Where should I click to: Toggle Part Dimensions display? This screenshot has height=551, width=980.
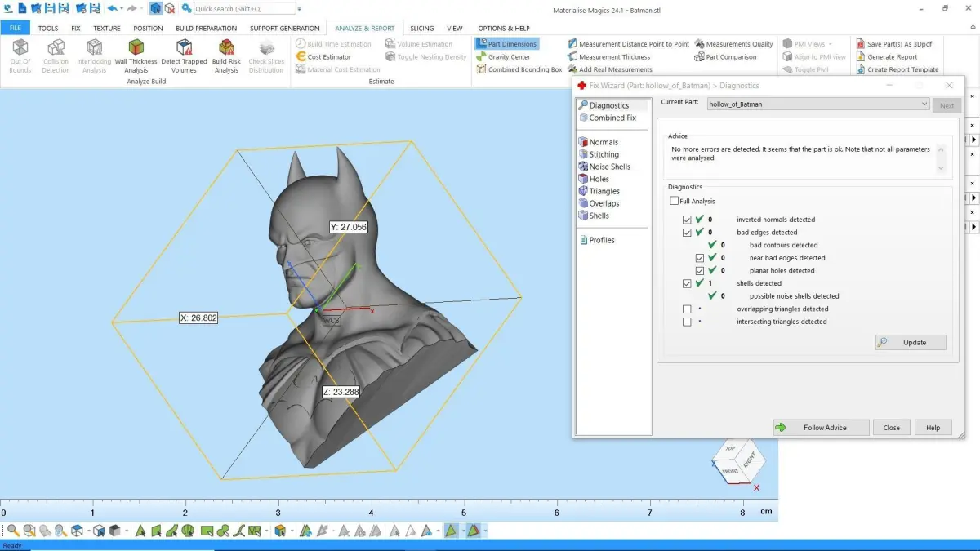[506, 44]
